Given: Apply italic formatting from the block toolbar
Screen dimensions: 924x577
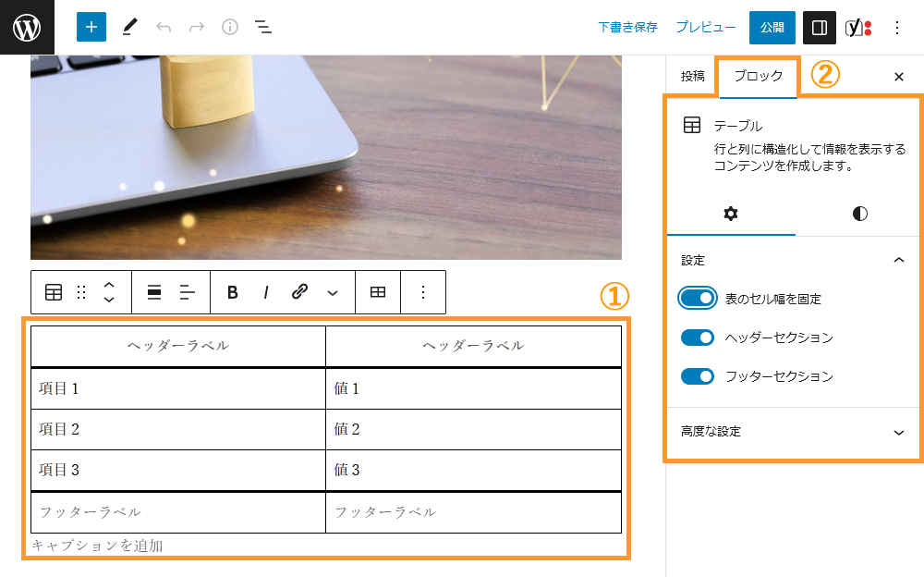Looking at the screenshot, I should (x=266, y=291).
